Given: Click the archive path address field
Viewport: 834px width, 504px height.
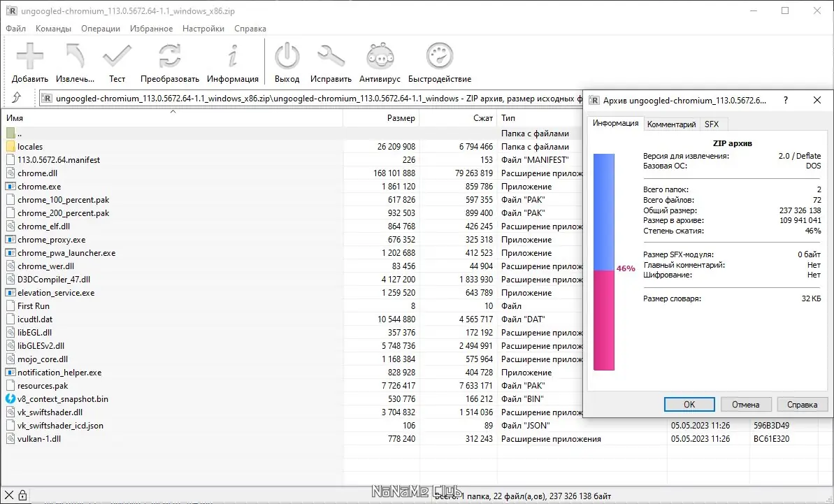Looking at the screenshot, I should [x=310, y=99].
